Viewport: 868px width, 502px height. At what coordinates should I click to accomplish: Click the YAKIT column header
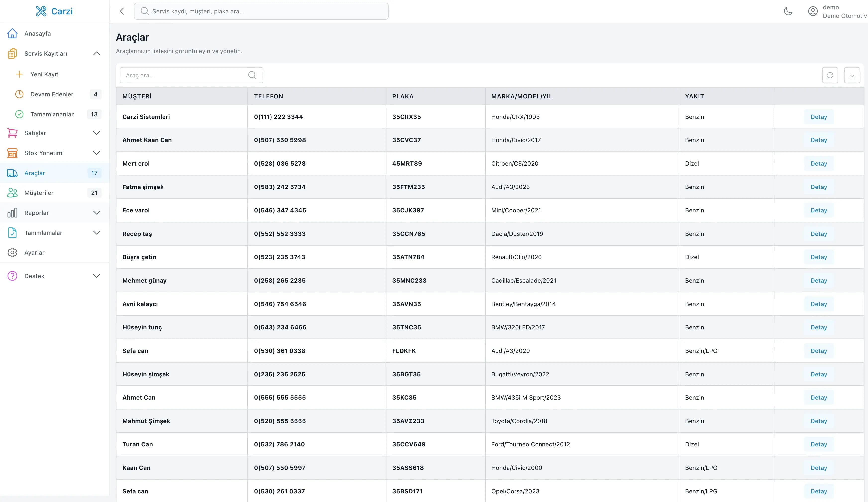(x=726, y=96)
